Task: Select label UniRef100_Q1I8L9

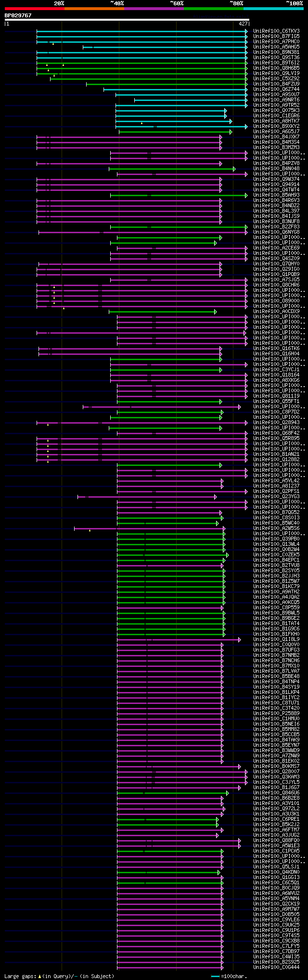Action: 276,640
